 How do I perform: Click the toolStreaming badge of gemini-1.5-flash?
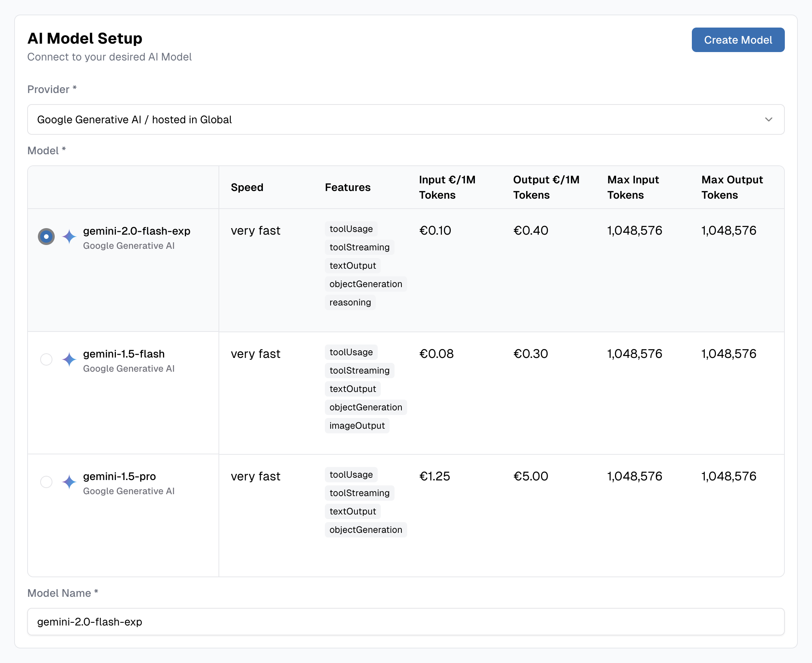click(359, 370)
